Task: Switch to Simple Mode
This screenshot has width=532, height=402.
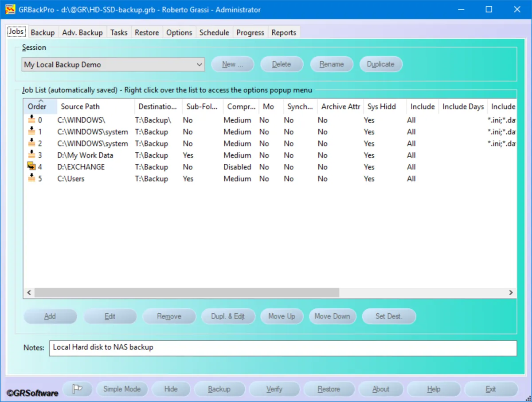Action: tap(122, 389)
